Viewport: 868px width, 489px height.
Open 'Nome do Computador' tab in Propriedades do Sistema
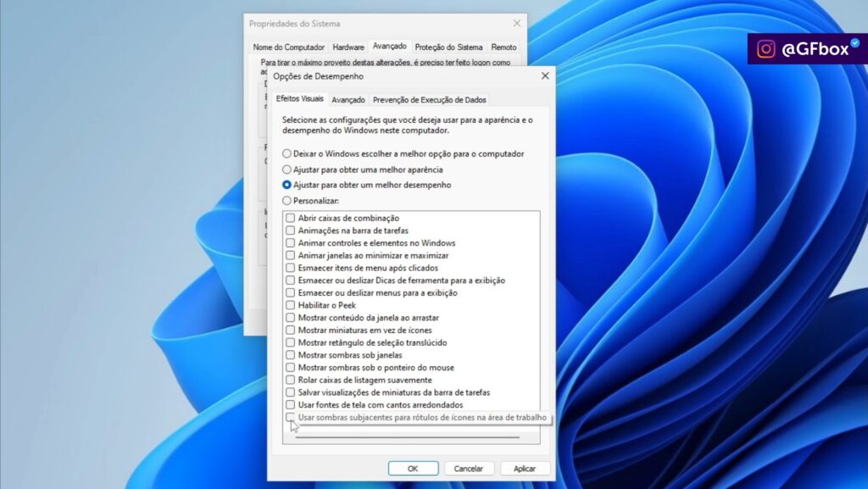[288, 47]
